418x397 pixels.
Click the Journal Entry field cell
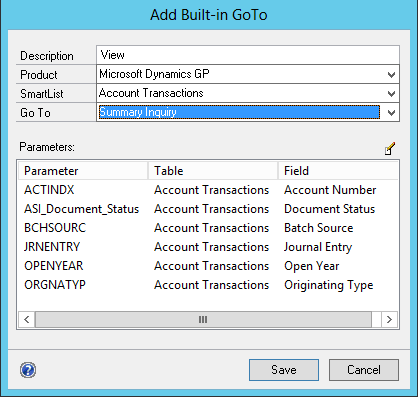click(318, 247)
